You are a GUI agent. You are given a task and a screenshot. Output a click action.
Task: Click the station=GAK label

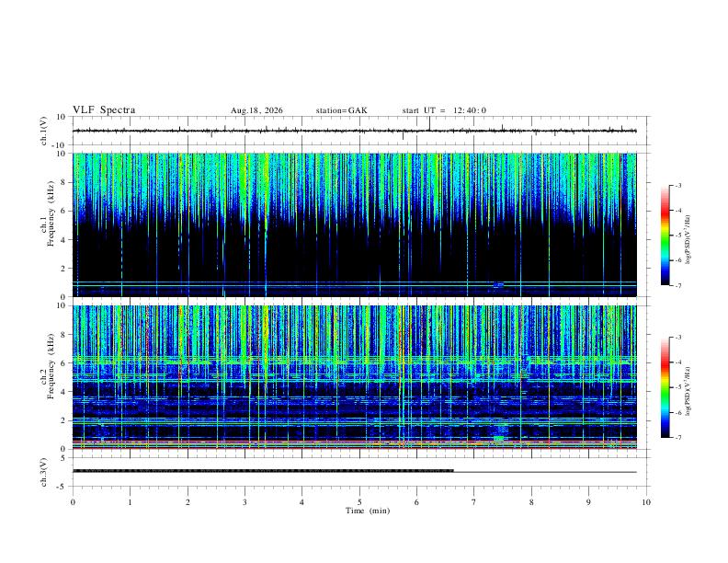342,110
